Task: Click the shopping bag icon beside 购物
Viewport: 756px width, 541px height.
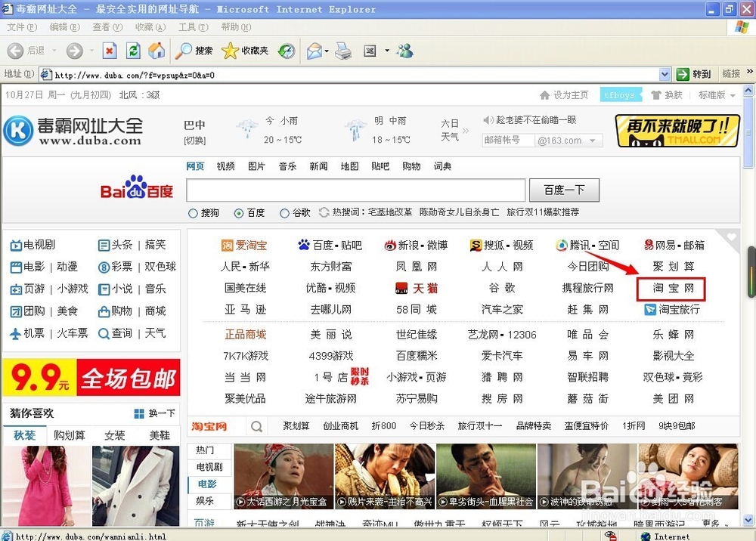Action: (x=104, y=312)
